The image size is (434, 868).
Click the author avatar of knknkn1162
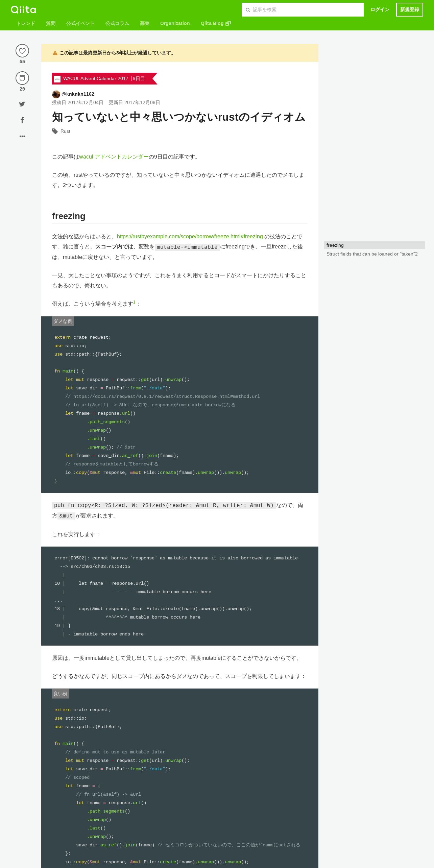click(56, 94)
